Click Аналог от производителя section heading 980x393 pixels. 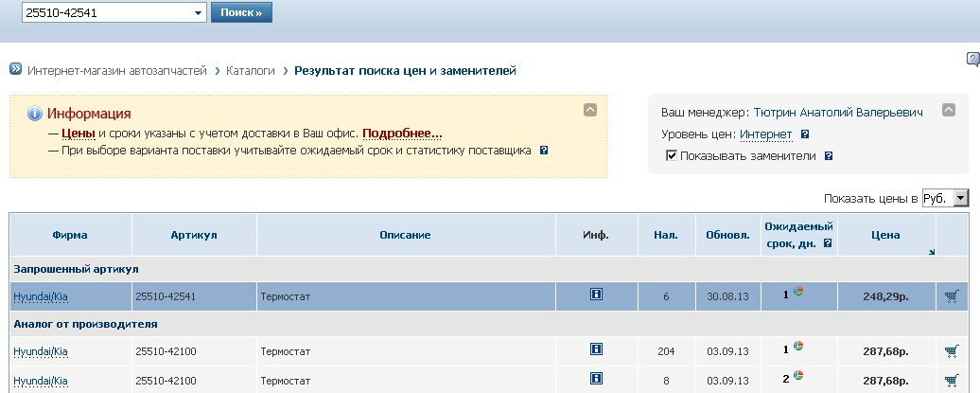[x=86, y=324]
